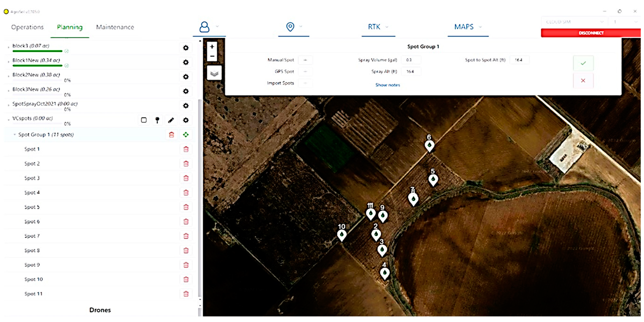Delete Spot 2 using its trash icon
Image resolution: width=644 pixels, height=322 pixels.
tap(186, 164)
